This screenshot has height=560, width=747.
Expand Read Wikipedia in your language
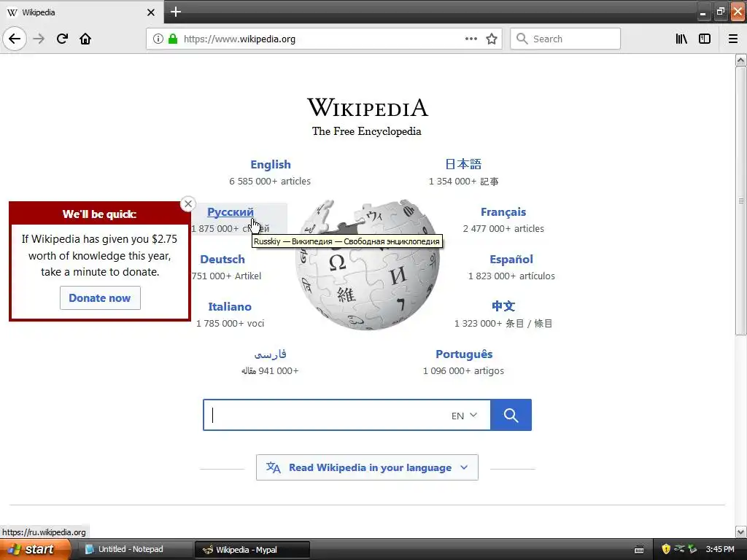(x=367, y=467)
